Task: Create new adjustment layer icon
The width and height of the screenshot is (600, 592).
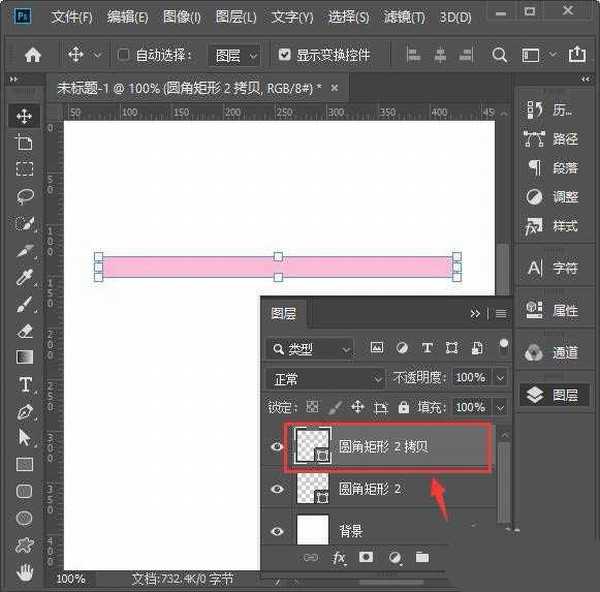Action: (x=395, y=558)
